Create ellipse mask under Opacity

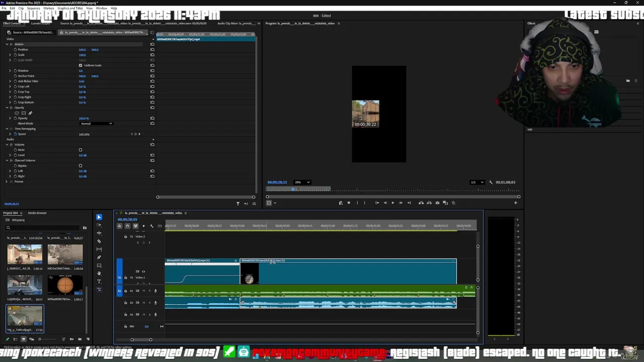(x=17, y=113)
